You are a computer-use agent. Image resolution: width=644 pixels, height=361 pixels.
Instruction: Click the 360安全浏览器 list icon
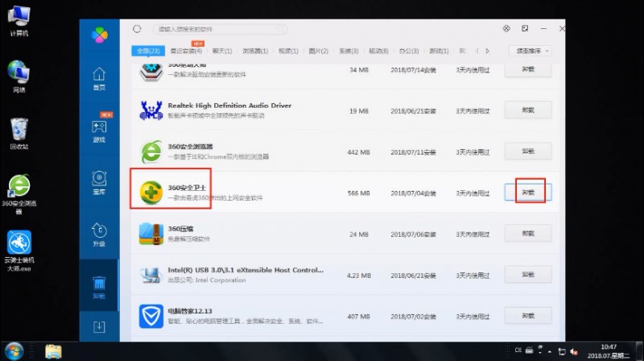[x=151, y=151]
